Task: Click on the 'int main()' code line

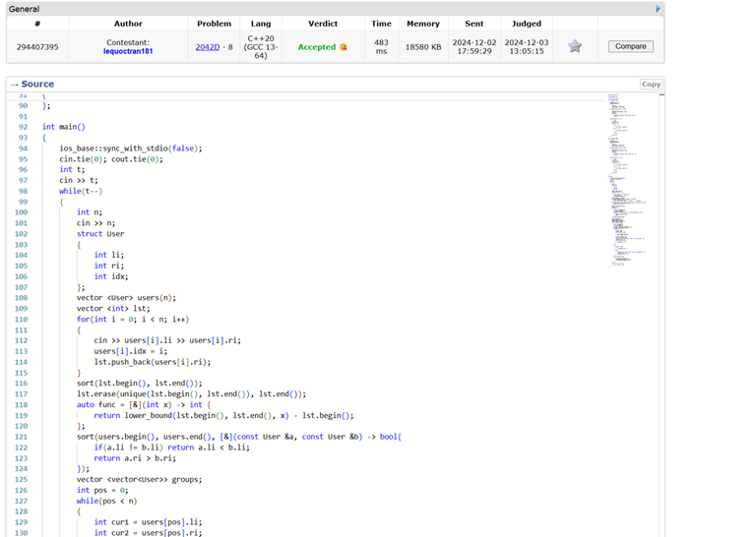Action: tap(64, 127)
